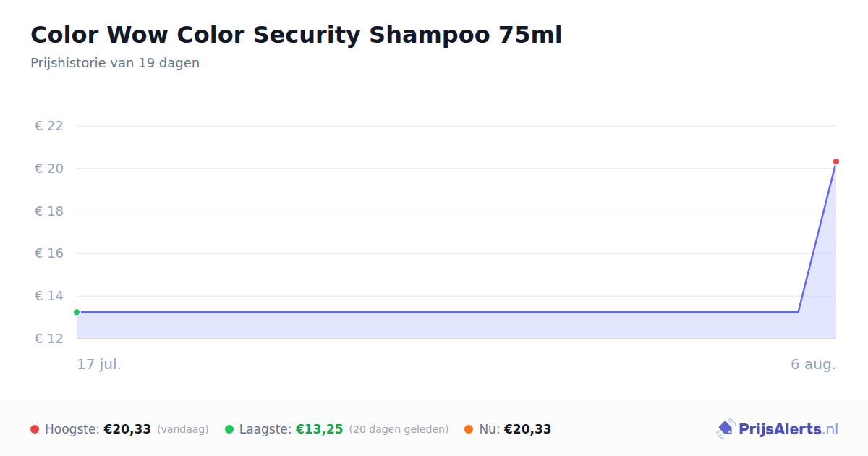Viewport: 868px width, 456px height.
Task: Click the 17 jul. axis date label
Action: click(99, 364)
